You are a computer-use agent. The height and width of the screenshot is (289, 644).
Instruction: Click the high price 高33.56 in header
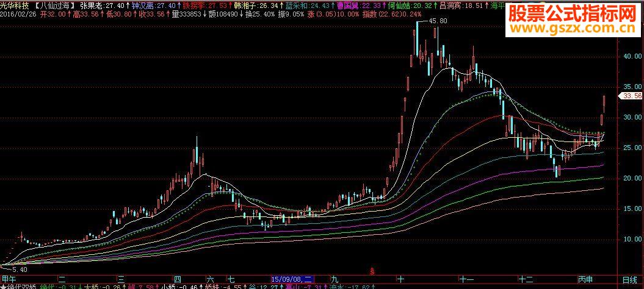click(87, 15)
